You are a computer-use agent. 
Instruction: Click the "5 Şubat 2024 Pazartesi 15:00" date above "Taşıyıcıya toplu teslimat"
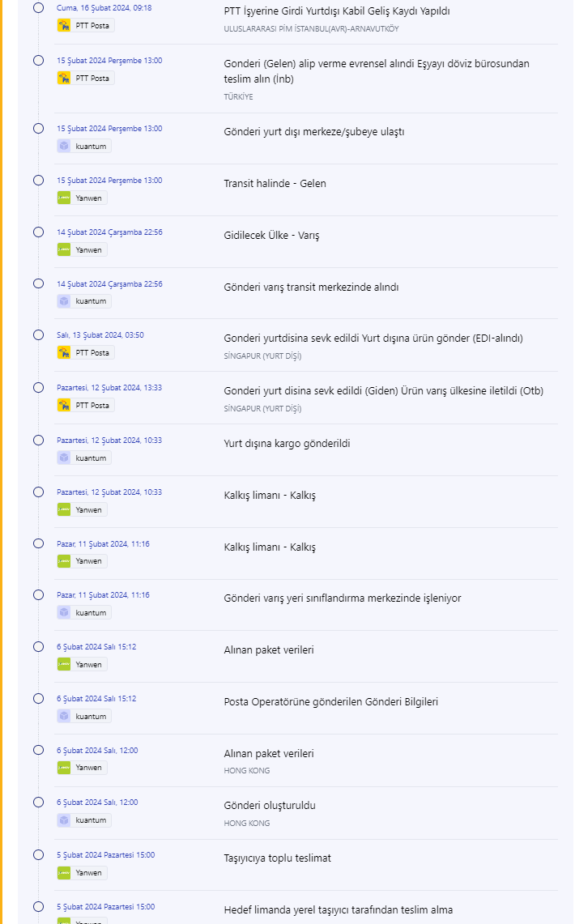(105, 855)
